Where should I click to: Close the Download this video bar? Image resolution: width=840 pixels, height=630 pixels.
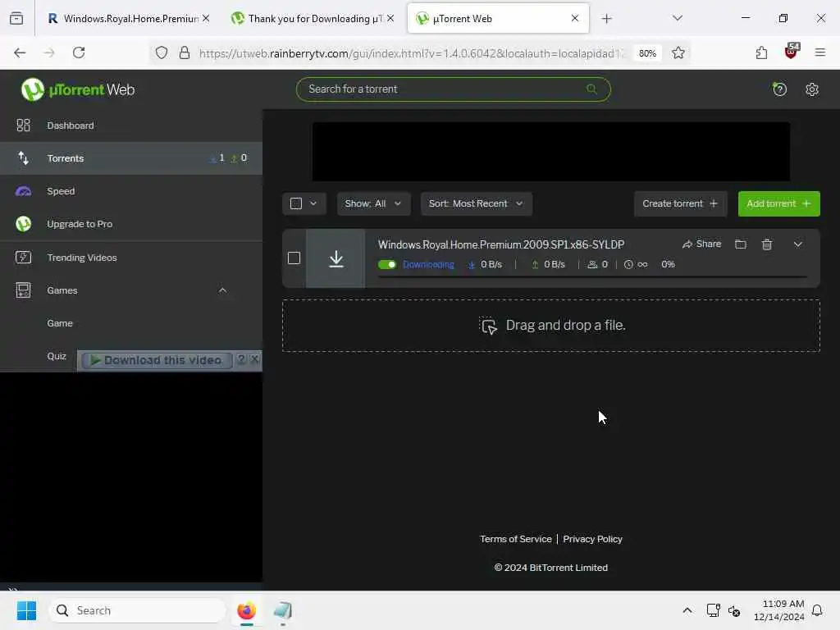pyautogui.click(x=255, y=359)
